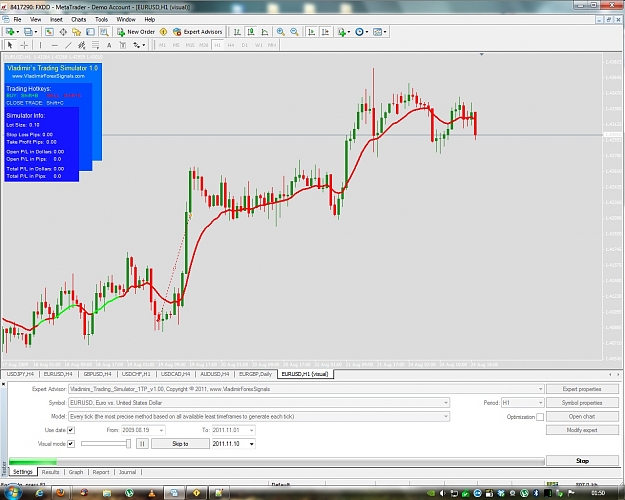Screen dimensions: 625x500
Task: Switch to the tester Journal tab
Action: click(128, 472)
